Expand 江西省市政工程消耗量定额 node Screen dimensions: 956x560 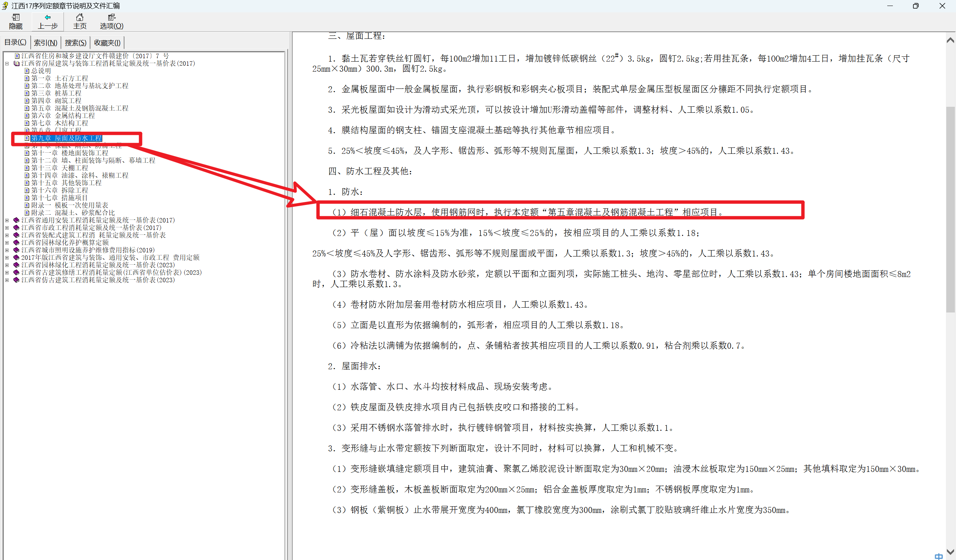pyautogui.click(x=7, y=228)
